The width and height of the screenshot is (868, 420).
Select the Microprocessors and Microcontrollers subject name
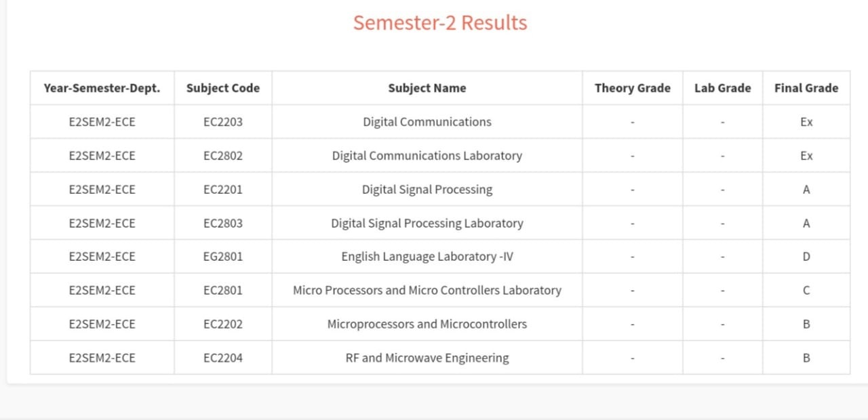(427, 324)
